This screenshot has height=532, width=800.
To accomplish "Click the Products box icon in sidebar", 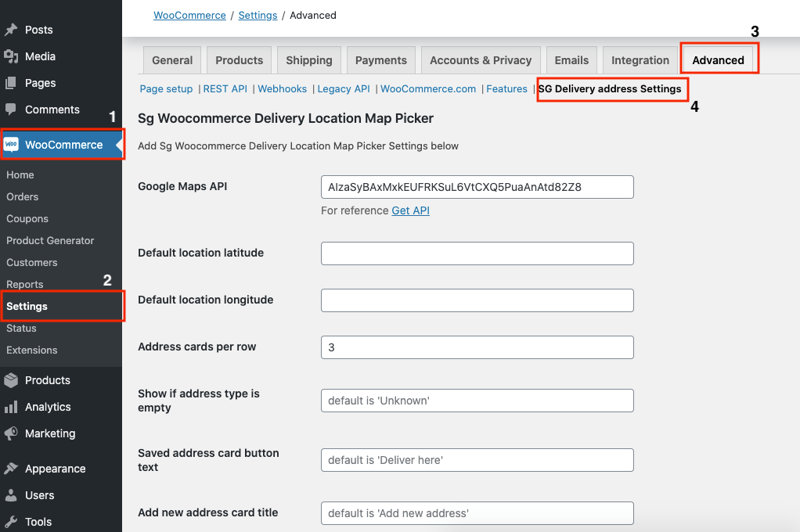I will [x=11, y=380].
